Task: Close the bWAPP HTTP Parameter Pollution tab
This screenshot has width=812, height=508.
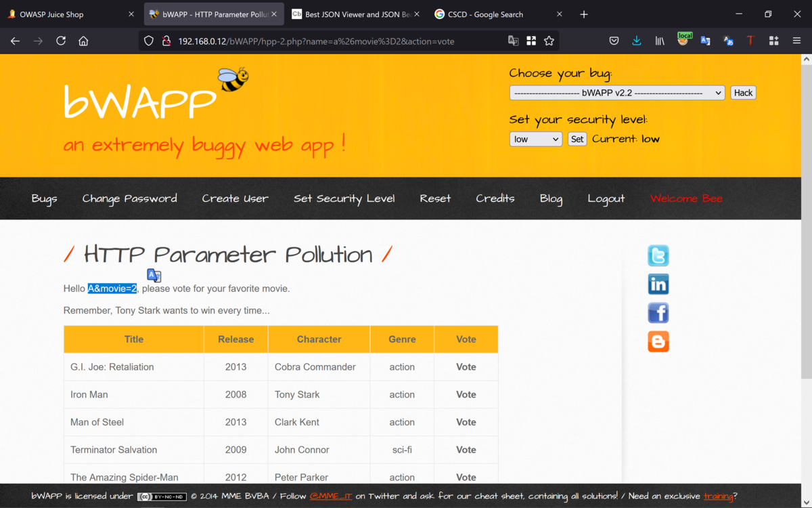Action: [x=274, y=14]
